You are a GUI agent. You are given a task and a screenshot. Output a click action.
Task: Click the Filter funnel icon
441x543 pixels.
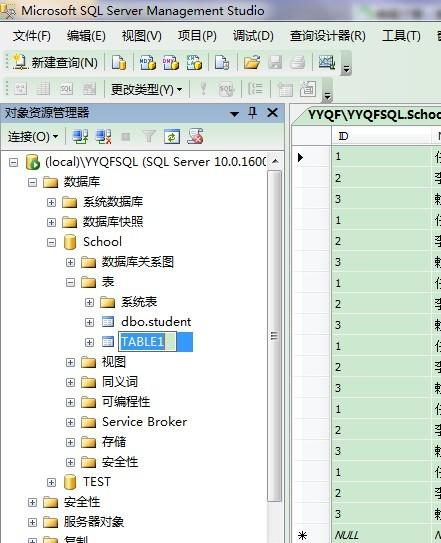tap(149, 136)
